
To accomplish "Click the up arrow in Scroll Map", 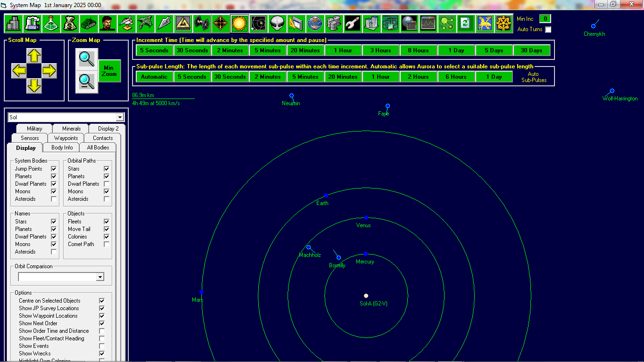I will pos(34,56).
